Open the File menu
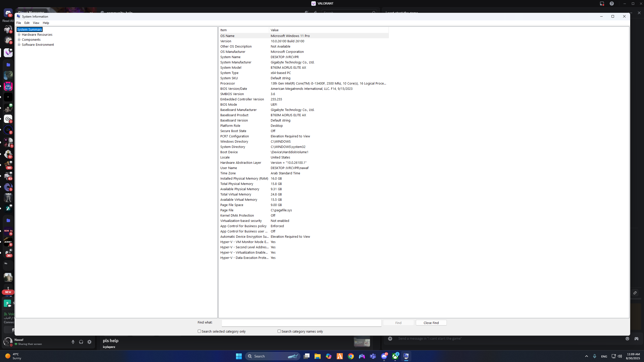This screenshot has width=644, height=362. pos(19,23)
